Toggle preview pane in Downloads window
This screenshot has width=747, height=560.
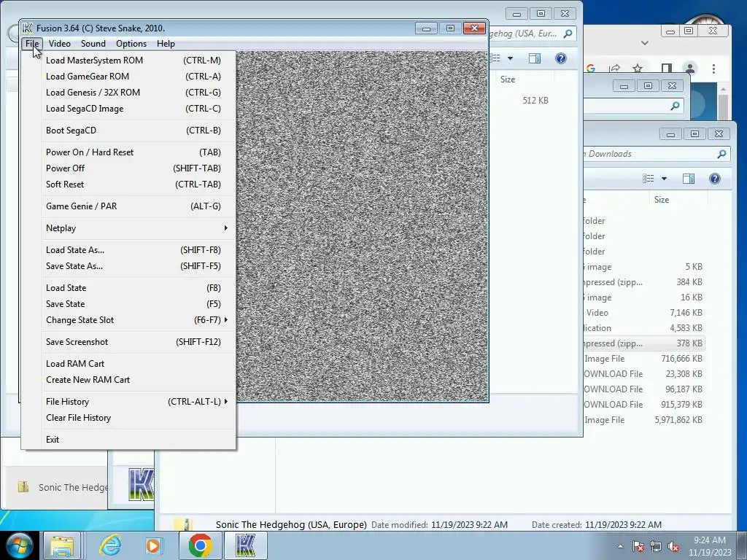coord(689,179)
